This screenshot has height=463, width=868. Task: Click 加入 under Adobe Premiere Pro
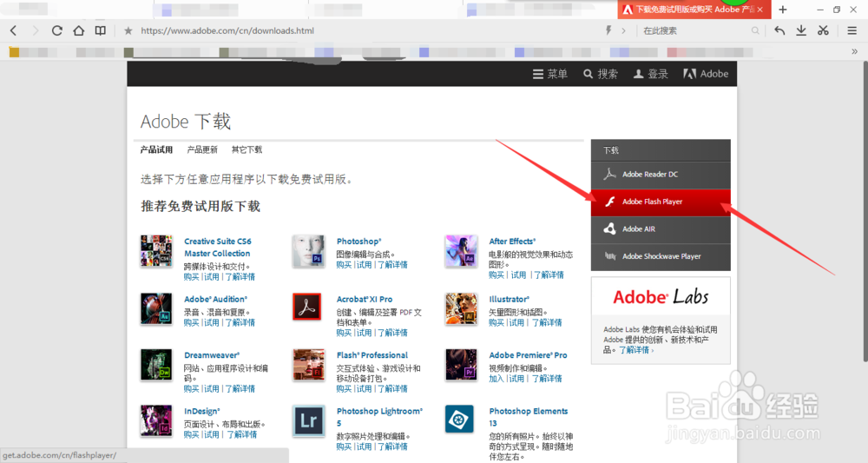coord(496,378)
